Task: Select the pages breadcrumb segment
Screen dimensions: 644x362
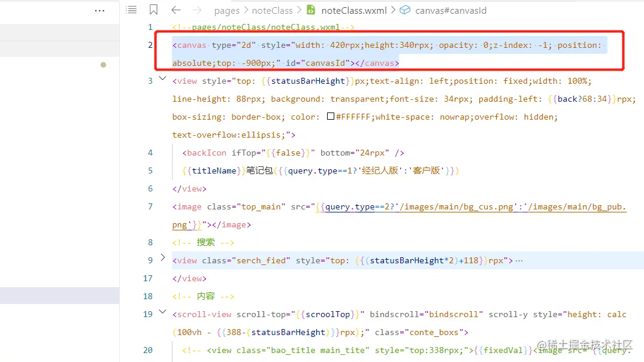Action: 226,11
